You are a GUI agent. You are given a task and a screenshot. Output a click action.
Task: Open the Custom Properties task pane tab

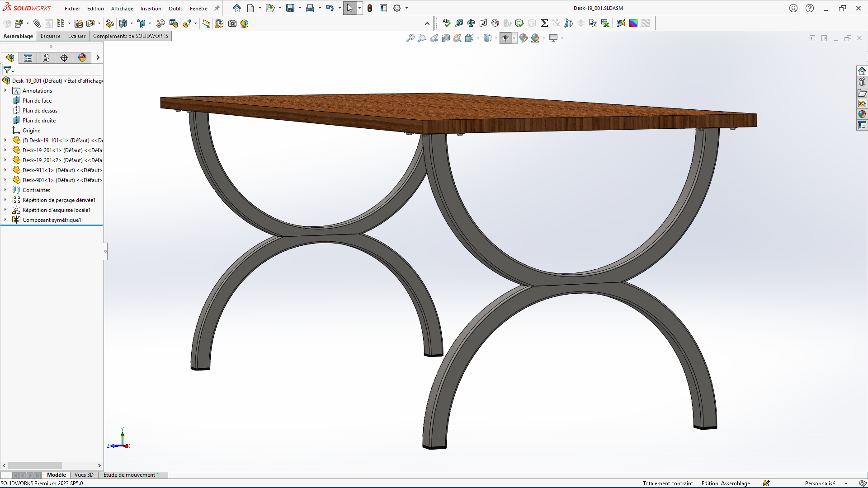(862, 125)
